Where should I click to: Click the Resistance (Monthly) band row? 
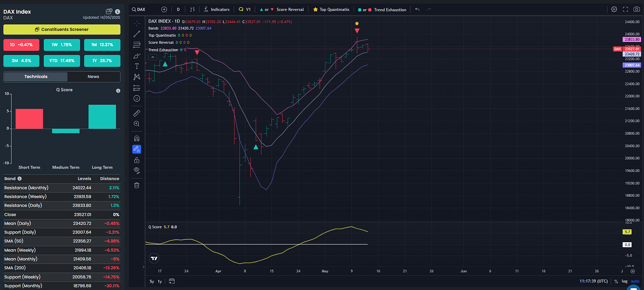pos(62,188)
